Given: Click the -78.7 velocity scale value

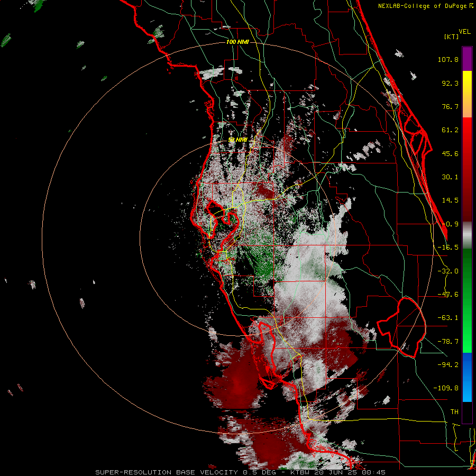Looking at the screenshot, I should point(448,342).
